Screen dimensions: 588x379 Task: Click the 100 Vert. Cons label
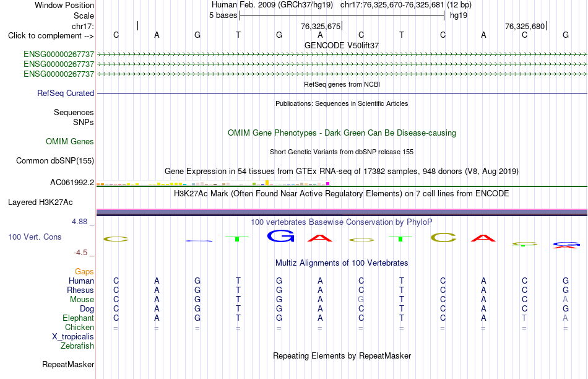(35, 237)
